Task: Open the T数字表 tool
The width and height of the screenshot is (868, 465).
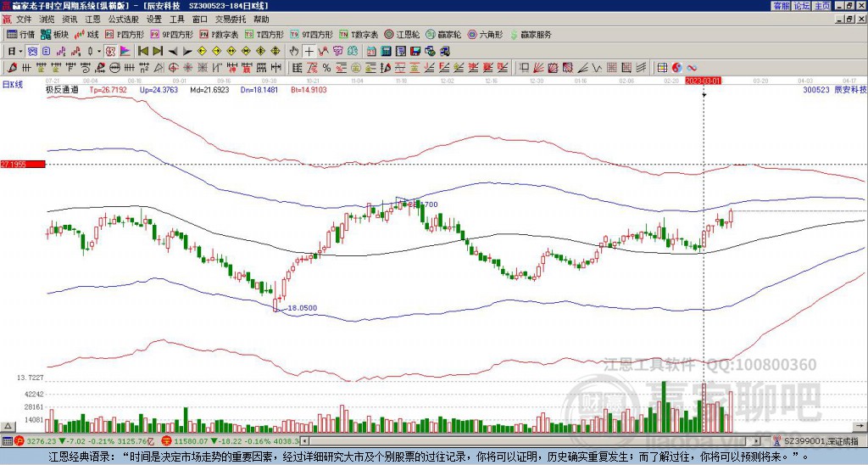Action: pos(359,34)
